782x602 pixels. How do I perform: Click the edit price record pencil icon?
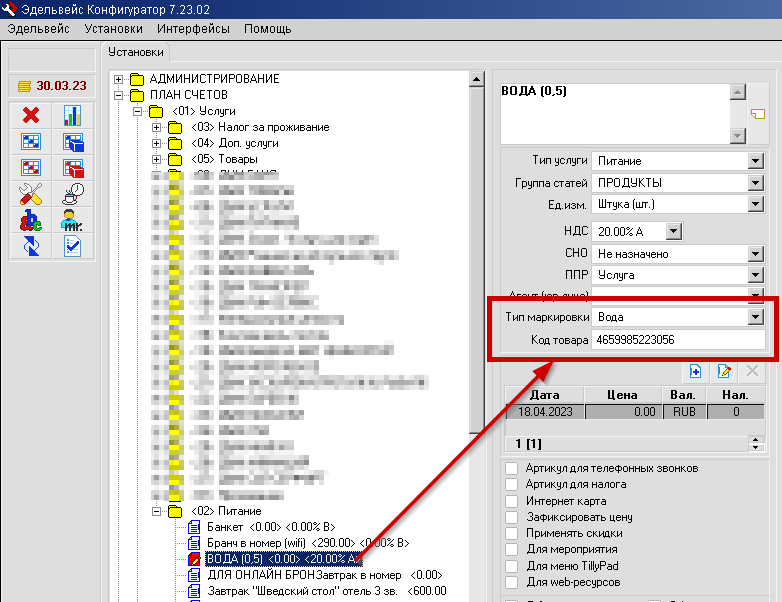pyautogui.click(x=725, y=371)
